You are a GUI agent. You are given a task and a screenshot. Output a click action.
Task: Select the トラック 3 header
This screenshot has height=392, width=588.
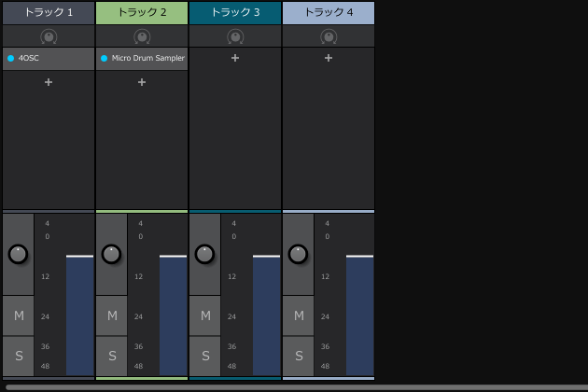pos(235,12)
